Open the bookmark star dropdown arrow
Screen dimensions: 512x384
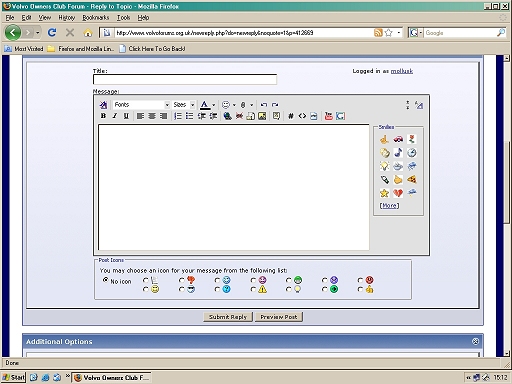[x=399, y=33]
